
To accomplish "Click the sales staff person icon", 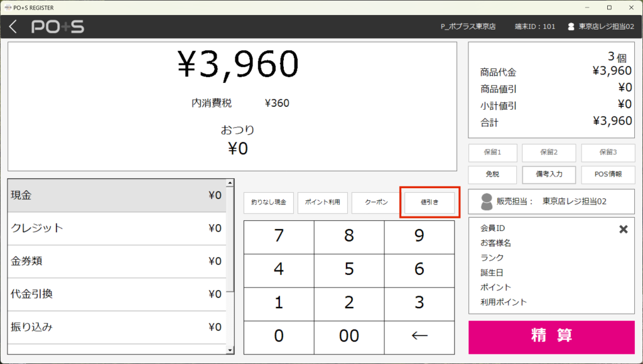I will [486, 201].
